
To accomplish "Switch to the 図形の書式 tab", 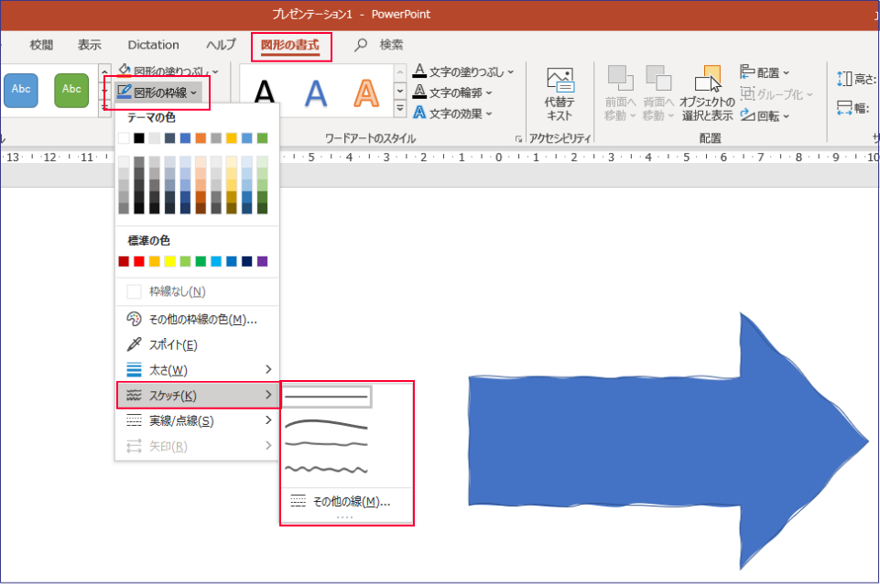I will 290,45.
